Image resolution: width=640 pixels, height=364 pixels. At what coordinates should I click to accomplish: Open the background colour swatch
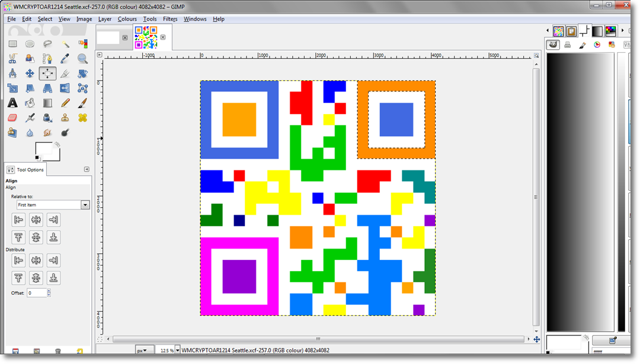click(56, 157)
